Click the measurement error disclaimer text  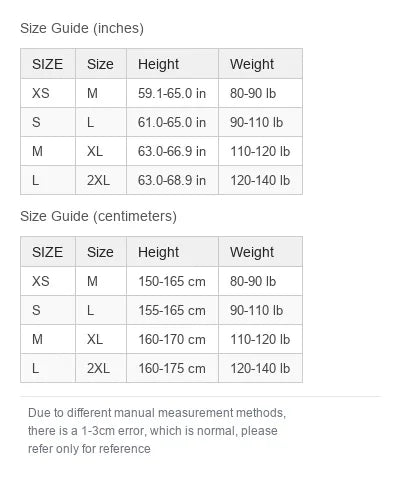pos(157,431)
